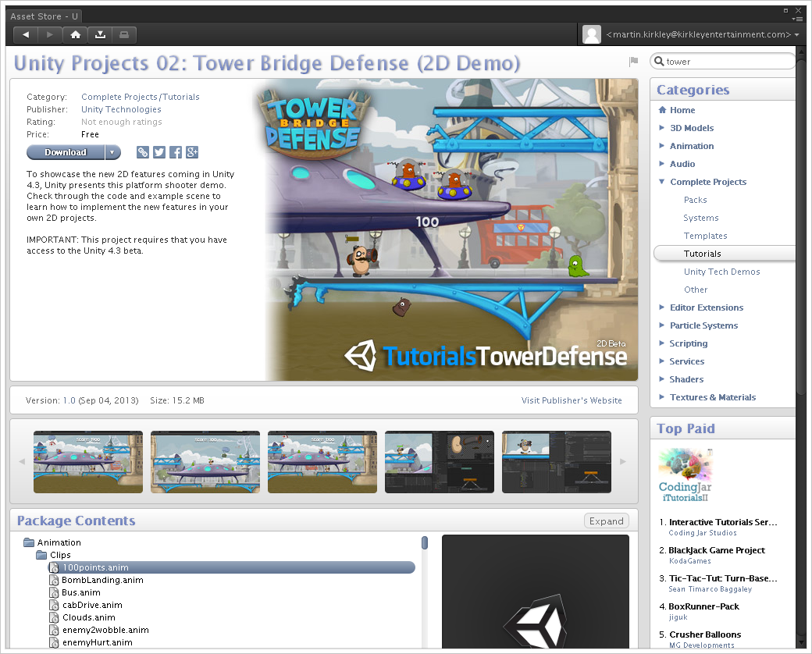
Task: Open the first screenshot thumbnail
Action: point(88,462)
